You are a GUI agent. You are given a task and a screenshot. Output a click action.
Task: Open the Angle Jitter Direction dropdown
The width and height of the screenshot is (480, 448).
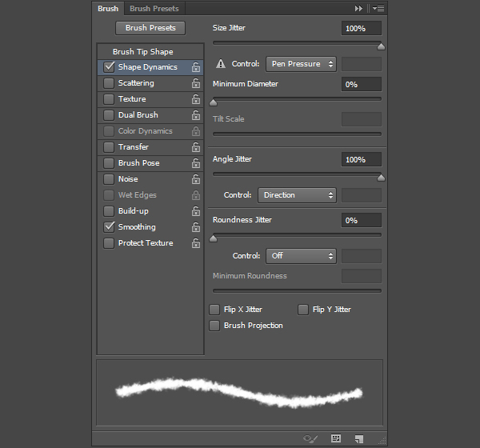pyautogui.click(x=296, y=195)
